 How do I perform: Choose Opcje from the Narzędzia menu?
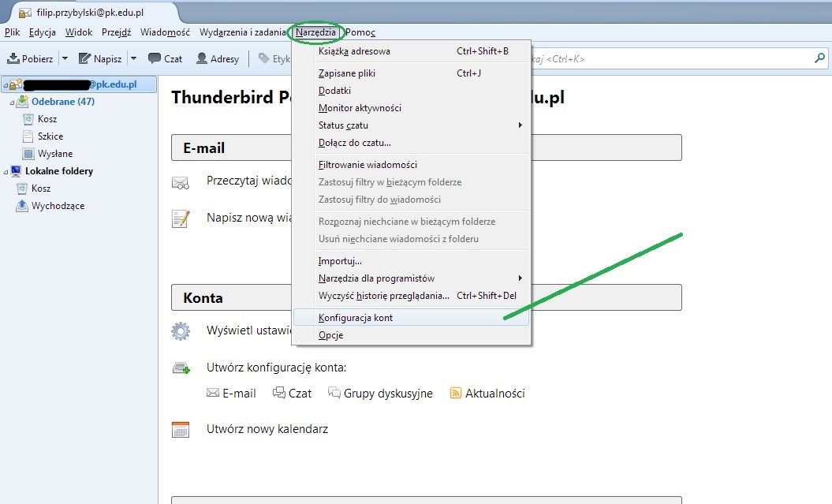coord(330,335)
